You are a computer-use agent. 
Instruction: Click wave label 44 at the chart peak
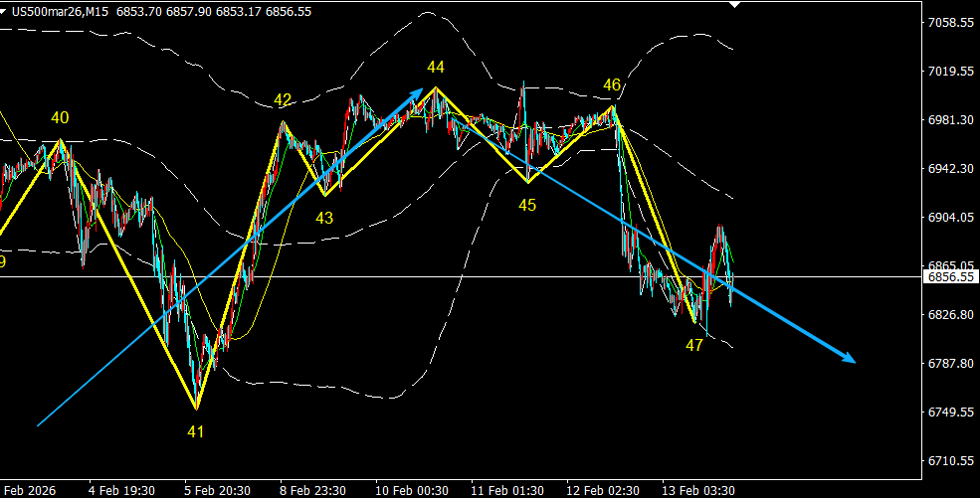(x=436, y=67)
